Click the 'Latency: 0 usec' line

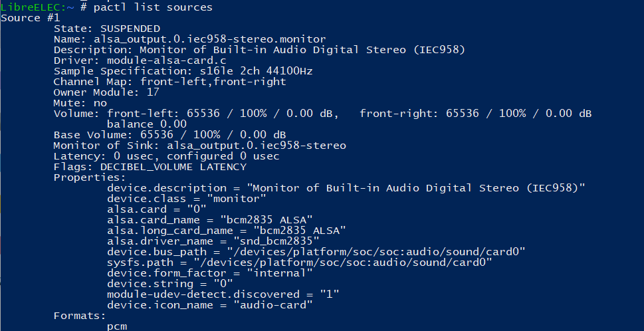(166, 156)
